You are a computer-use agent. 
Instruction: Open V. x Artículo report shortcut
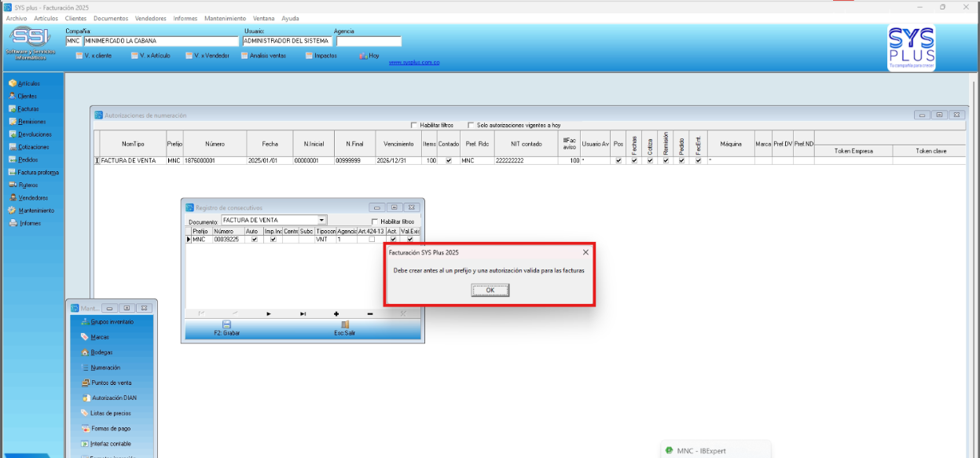(x=150, y=56)
